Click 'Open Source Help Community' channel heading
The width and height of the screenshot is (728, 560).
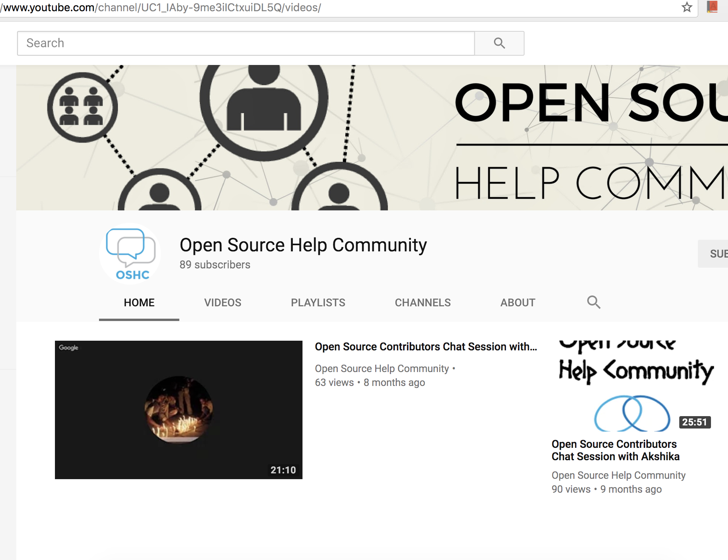pyautogui.click(x=303, y=245)
